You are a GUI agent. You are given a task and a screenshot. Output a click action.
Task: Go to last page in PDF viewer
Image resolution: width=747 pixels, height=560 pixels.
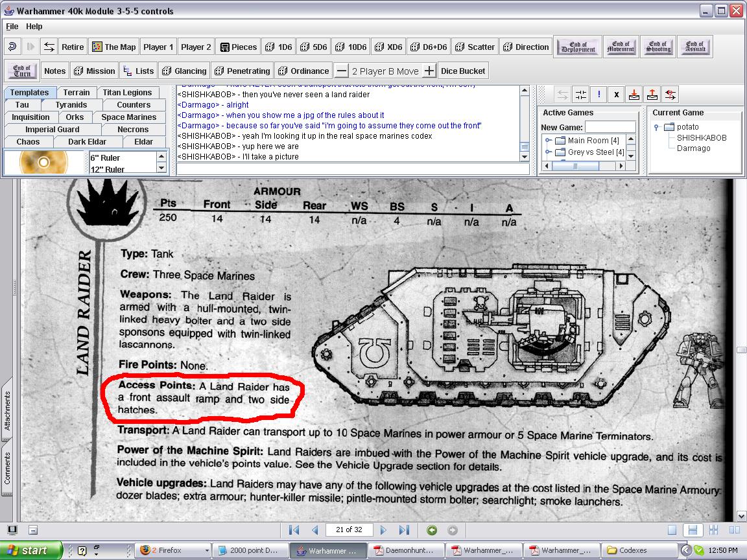(404, 530)
